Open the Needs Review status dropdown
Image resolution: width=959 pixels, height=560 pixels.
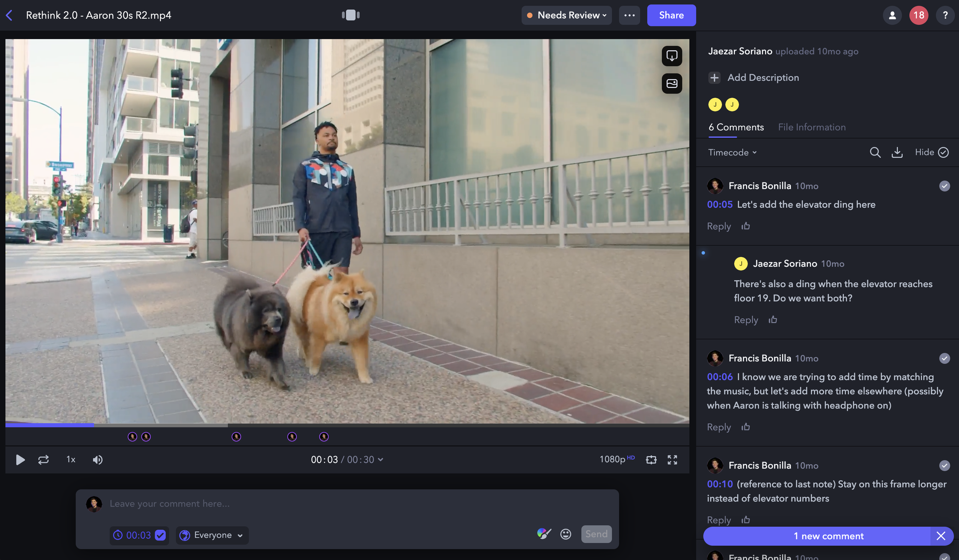pyautogui.click(x=567, y=15)
